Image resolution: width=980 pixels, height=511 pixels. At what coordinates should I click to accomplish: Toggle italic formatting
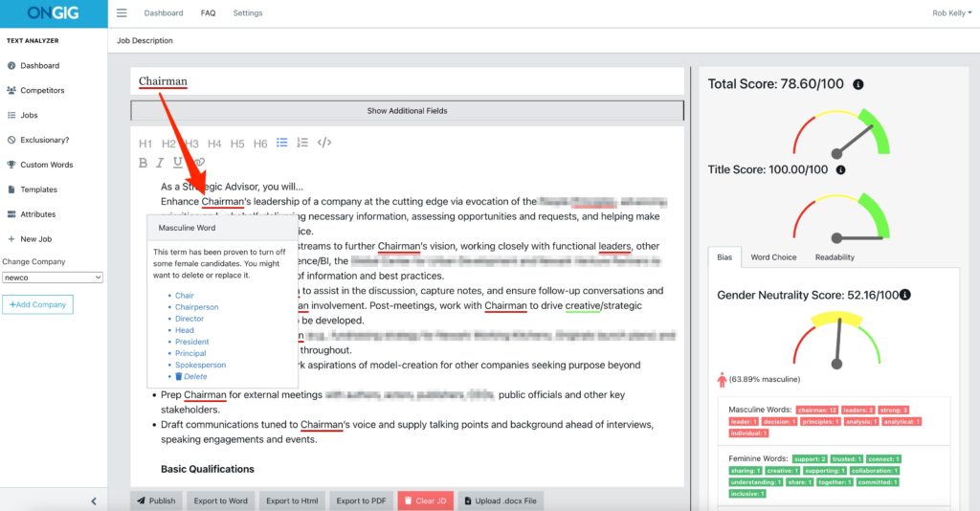[160, 163]
